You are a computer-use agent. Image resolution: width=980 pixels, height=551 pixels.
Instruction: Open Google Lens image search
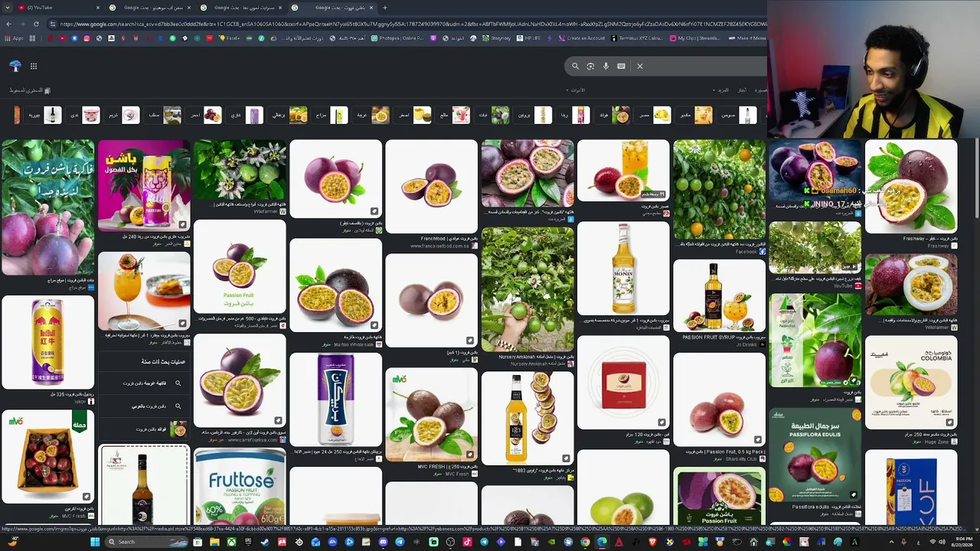pos(590,67)
